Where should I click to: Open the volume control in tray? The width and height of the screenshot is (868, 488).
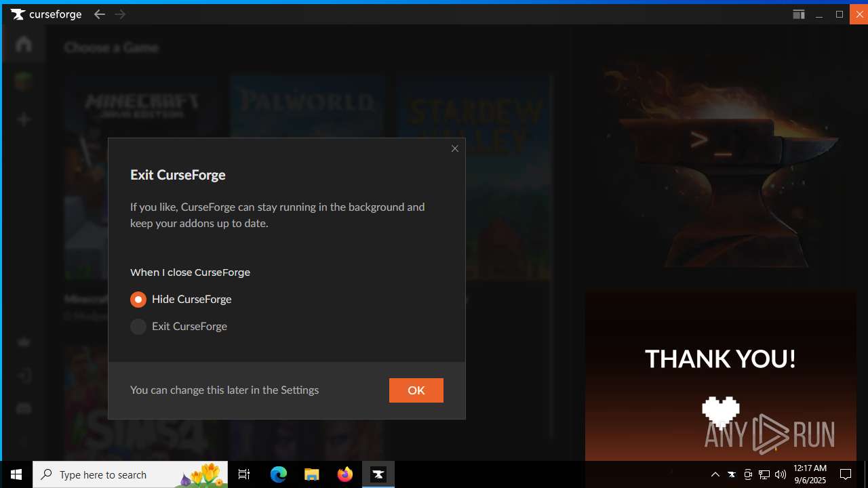tap(781, 474)
